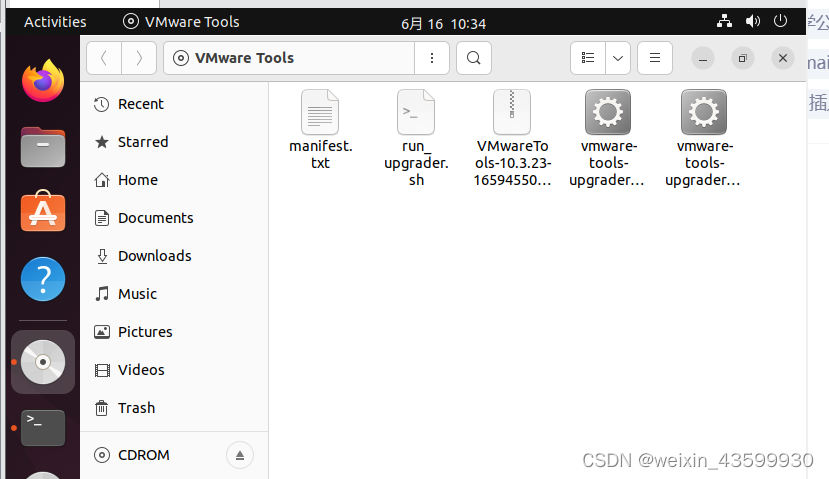
Task: Go to Home in the sidebar
Action: [174, 180]
